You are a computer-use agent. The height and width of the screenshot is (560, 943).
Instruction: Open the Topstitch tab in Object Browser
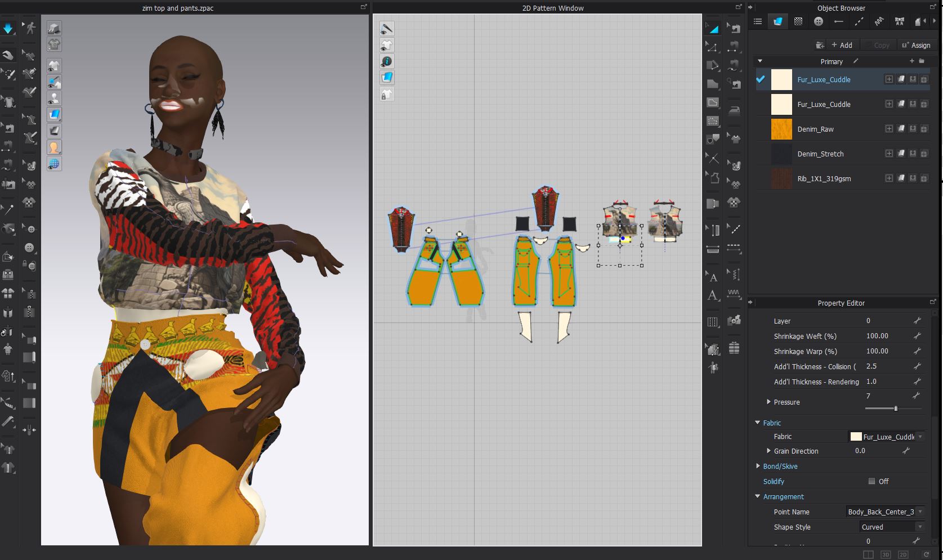point(859,21)
